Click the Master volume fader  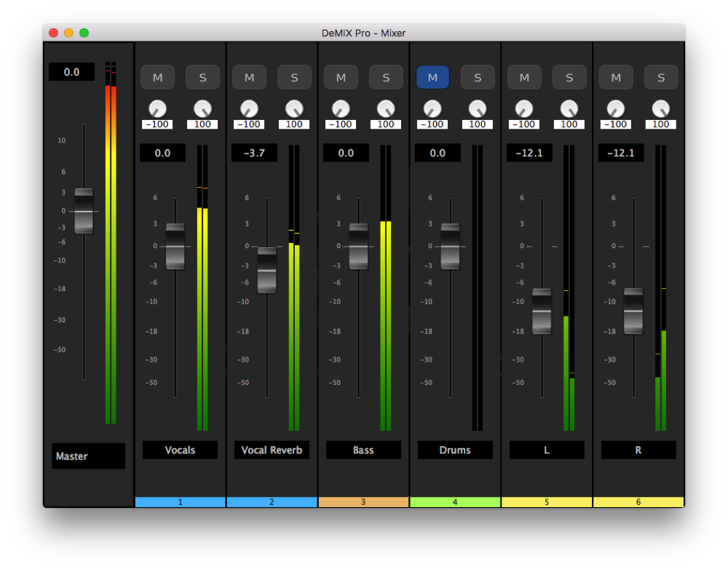(84, 211)
